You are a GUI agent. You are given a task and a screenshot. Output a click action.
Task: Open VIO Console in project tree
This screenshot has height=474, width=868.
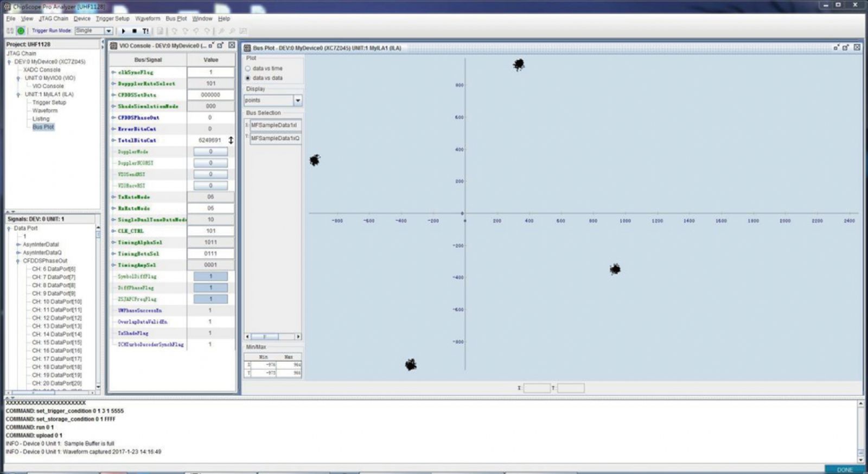coord(48,86)
